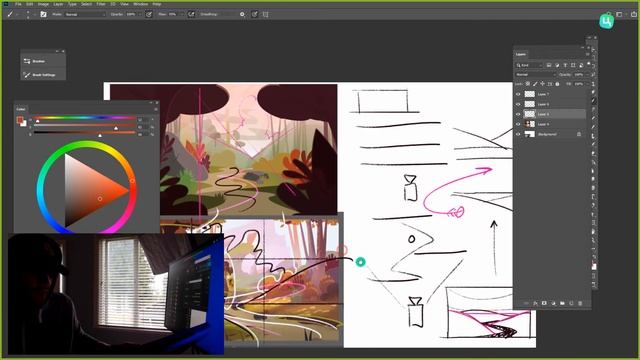Toggle the Brush Settings panel icon in options bar
640x360 pixels.
point(43,14)
